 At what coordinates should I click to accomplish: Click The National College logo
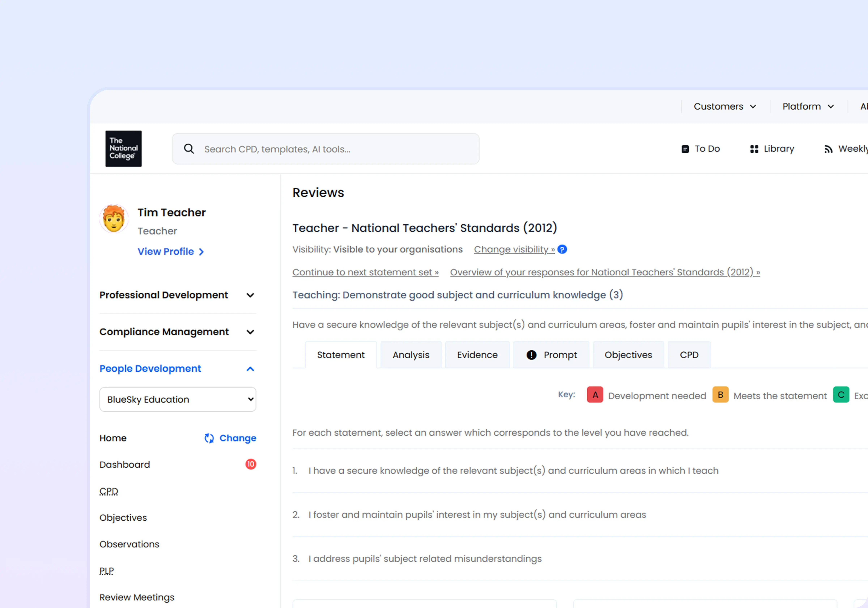123,149
